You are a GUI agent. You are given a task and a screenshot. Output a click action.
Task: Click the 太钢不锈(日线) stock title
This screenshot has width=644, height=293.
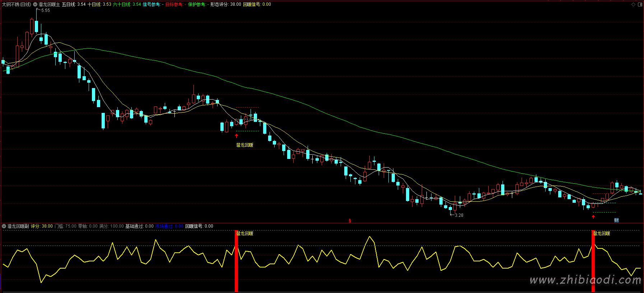[x=17, y=5]
